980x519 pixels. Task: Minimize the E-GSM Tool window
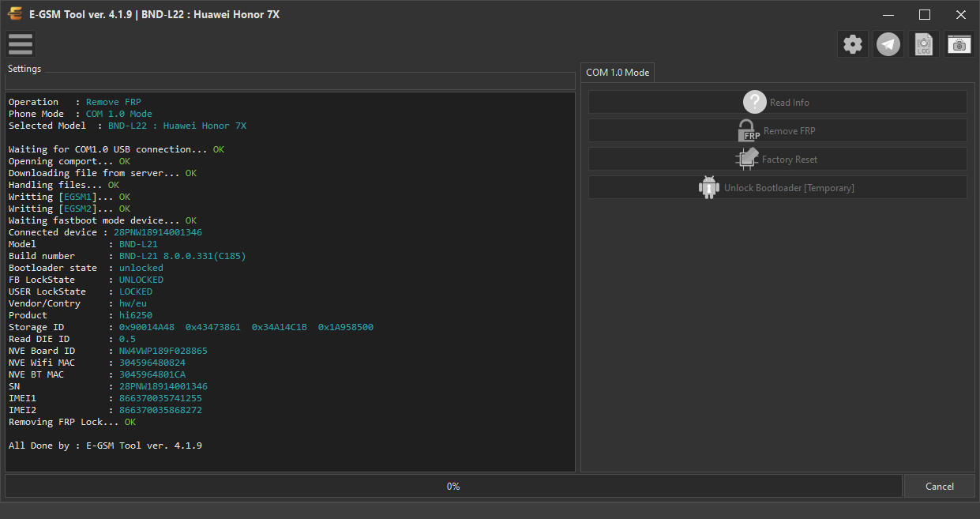click(888, 14)
